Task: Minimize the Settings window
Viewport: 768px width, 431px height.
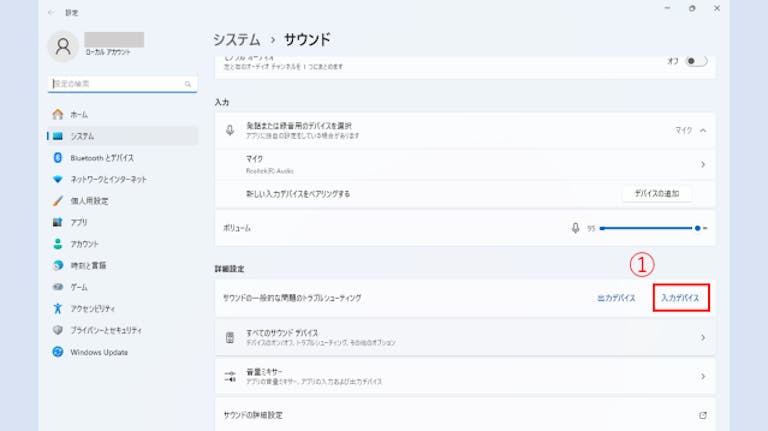Action: tap(667, 8)
